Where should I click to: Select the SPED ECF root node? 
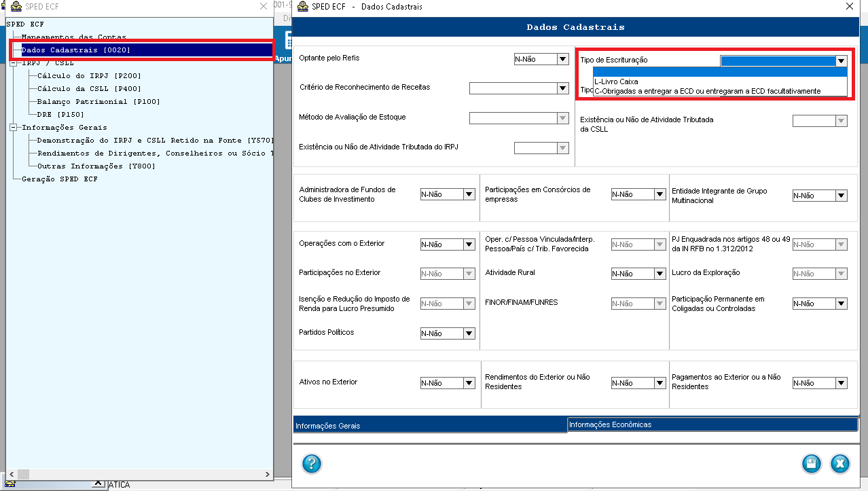click(x=24, y=24)
